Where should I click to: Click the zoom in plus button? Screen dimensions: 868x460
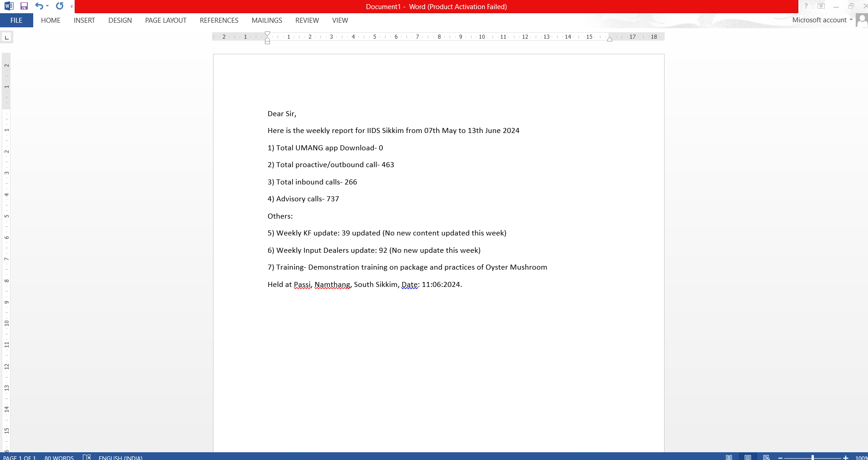click(x=846, y=457)
